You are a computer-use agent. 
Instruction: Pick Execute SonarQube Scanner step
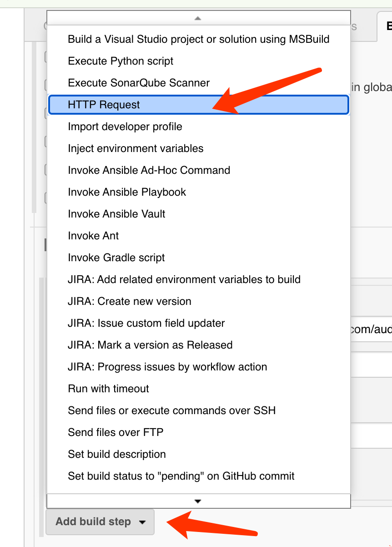198,83
